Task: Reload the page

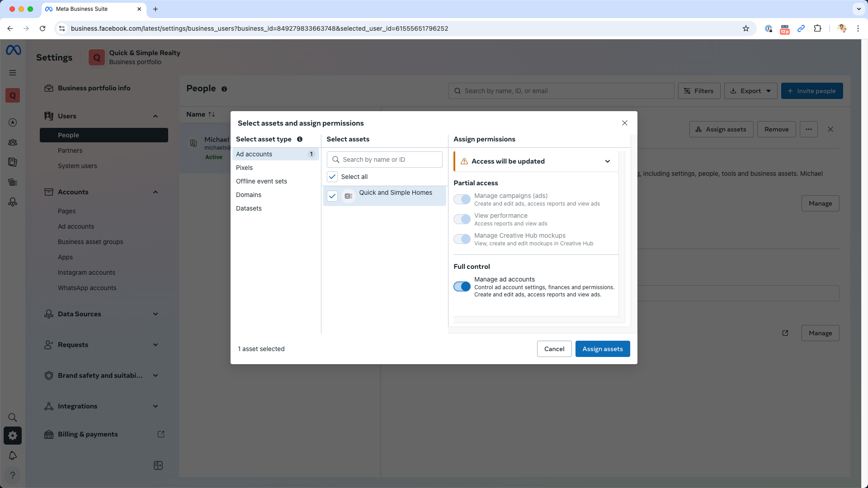Action: coord(42,28)
